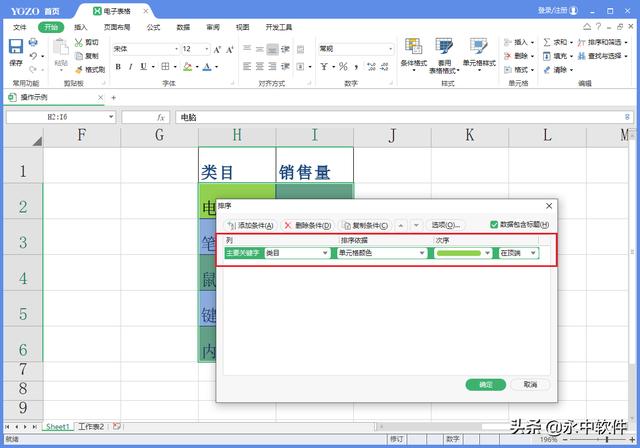Viewport: 640px width, 448px height.
Task: Confirm sorting with the 确定 button
Action: pos(485,384)
